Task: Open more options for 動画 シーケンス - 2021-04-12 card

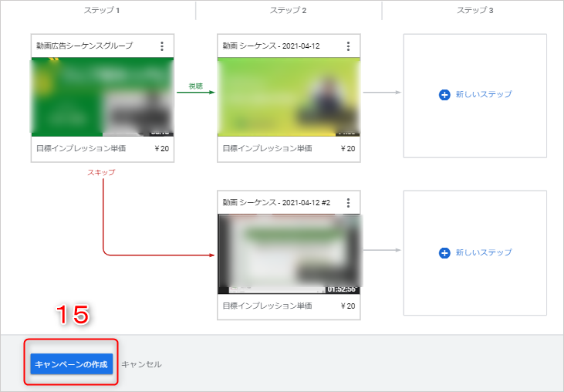Action: tap(349, 46)
